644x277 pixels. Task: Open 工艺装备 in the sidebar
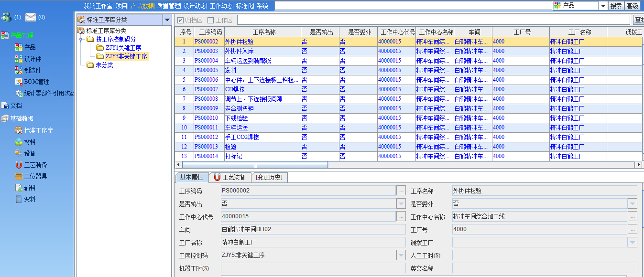35,165
